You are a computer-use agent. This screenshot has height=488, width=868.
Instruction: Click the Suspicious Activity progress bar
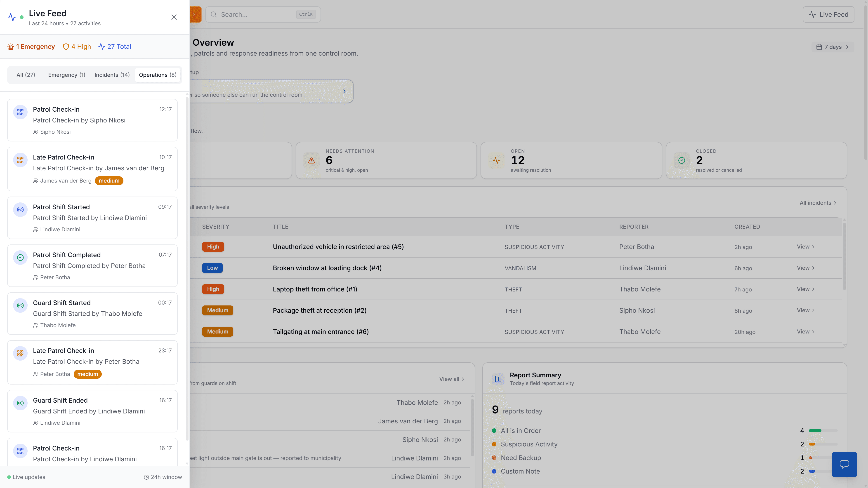[x=823, y=445]
